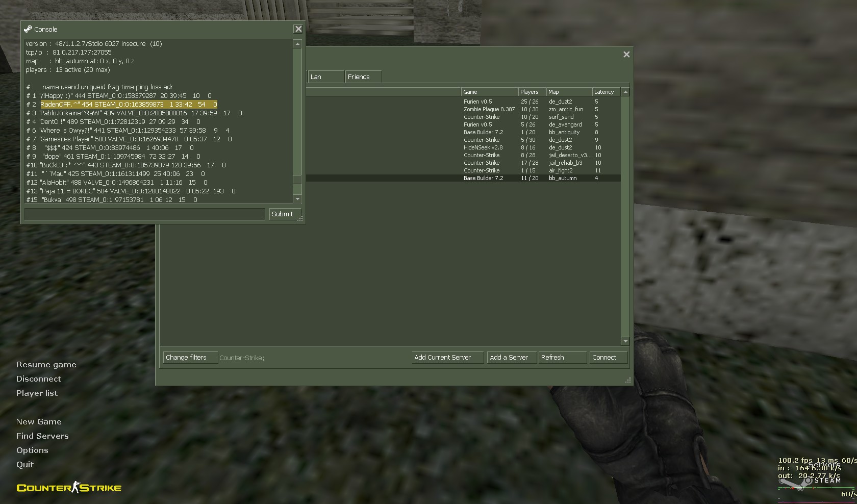Open Find Servers from menu

[42, 436]
